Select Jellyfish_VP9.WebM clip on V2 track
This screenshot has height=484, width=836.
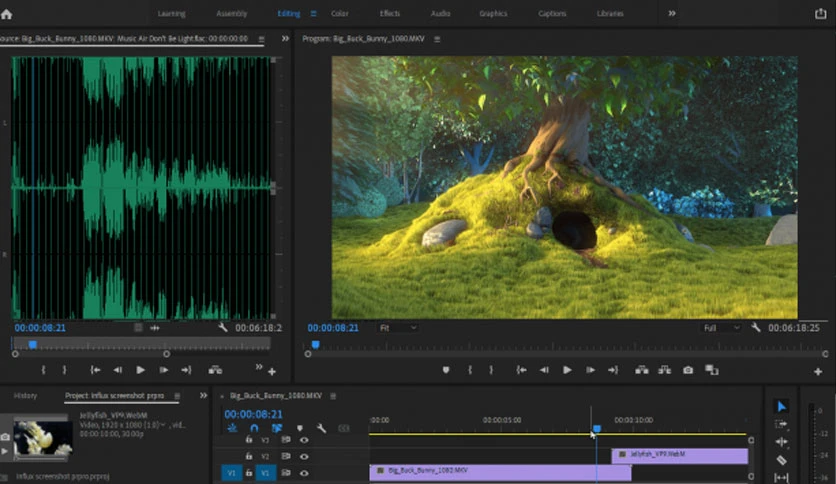point(680,455)
